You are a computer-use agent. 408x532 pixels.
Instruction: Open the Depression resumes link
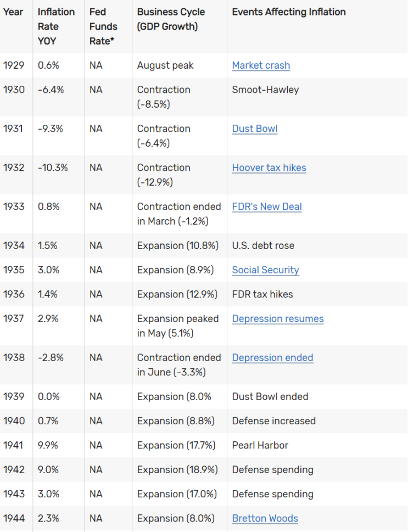(x=278, y=319)
